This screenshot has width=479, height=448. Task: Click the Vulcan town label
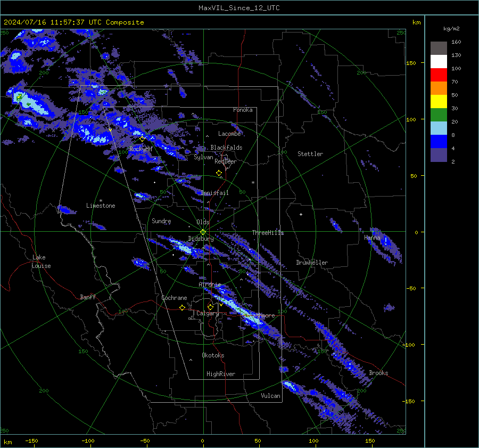pos(270,396)
